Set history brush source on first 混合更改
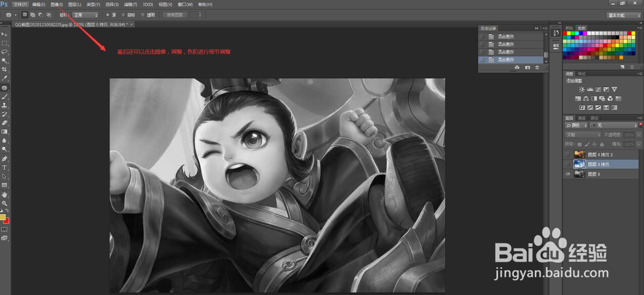Screen dimensions: 644x295 pos(482,37)
